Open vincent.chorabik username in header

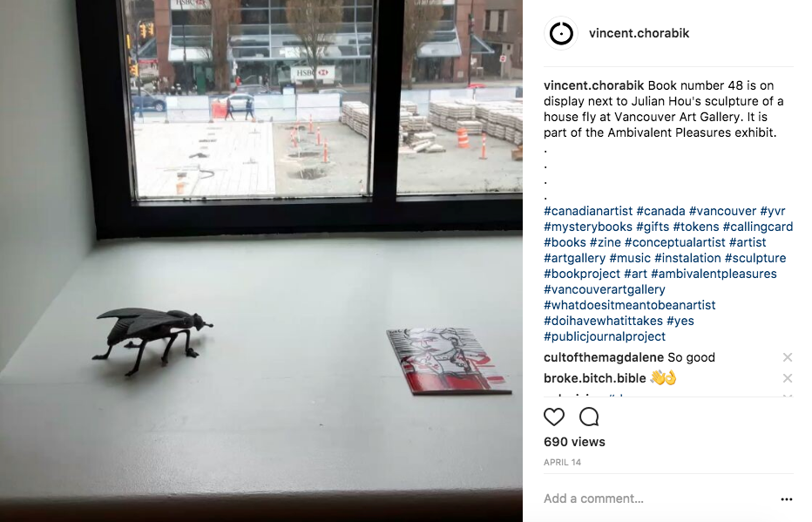point(639,33)
